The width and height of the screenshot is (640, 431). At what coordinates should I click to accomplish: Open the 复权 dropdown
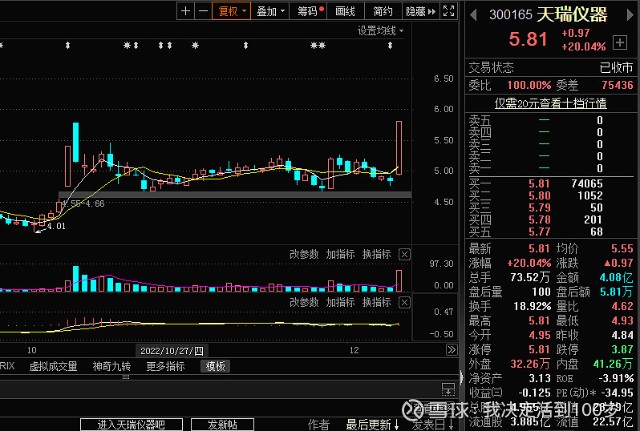(x=231, y=11)
